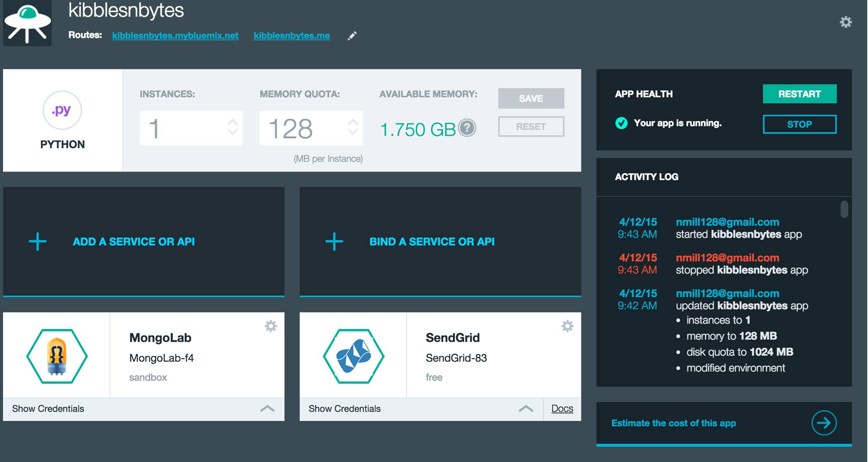Click the pencil icon to edit routes
Image resolution: width=868 pixels, height=462 pixels.
point(352,36)
